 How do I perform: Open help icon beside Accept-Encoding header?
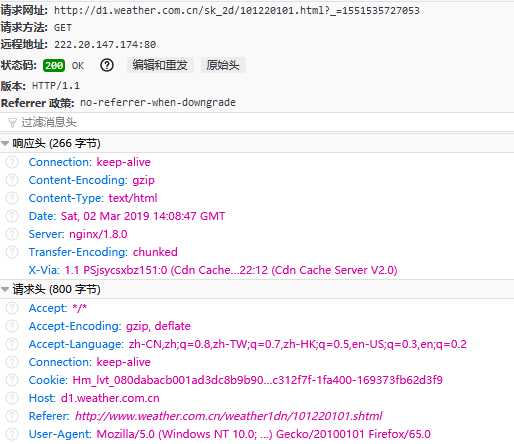[x=12, y=326]
